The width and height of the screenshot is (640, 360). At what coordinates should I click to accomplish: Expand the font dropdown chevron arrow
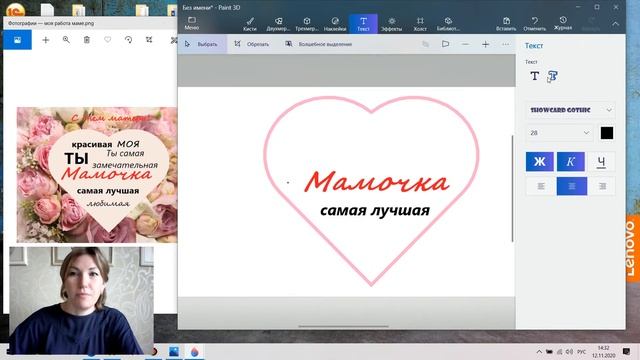(x=609, y=110)
